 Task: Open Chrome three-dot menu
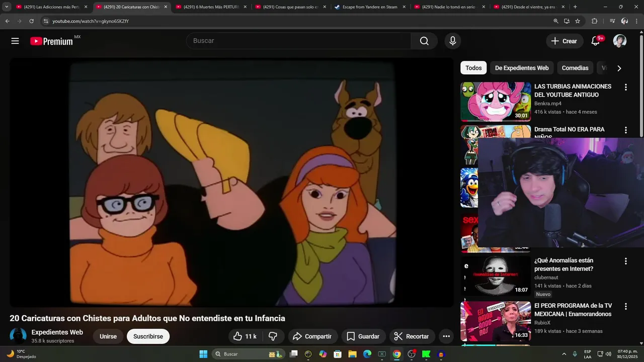pos(637,21)
